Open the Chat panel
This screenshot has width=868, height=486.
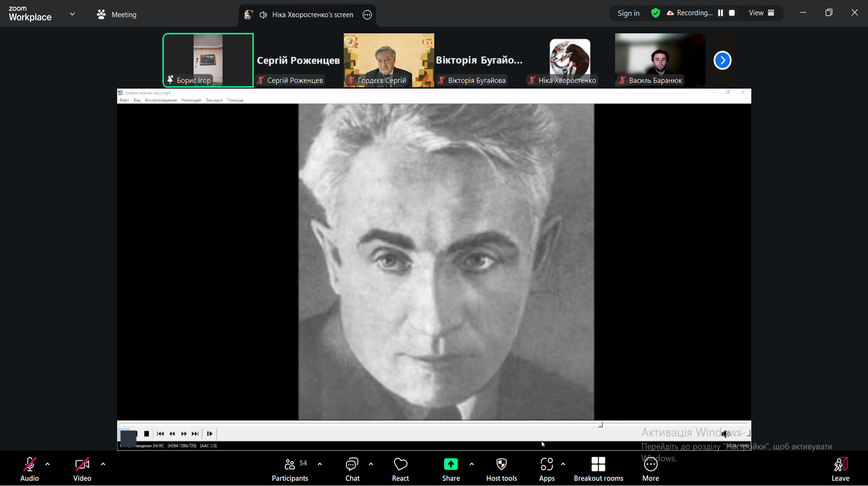pyautogui.click(x=352, y=469)
